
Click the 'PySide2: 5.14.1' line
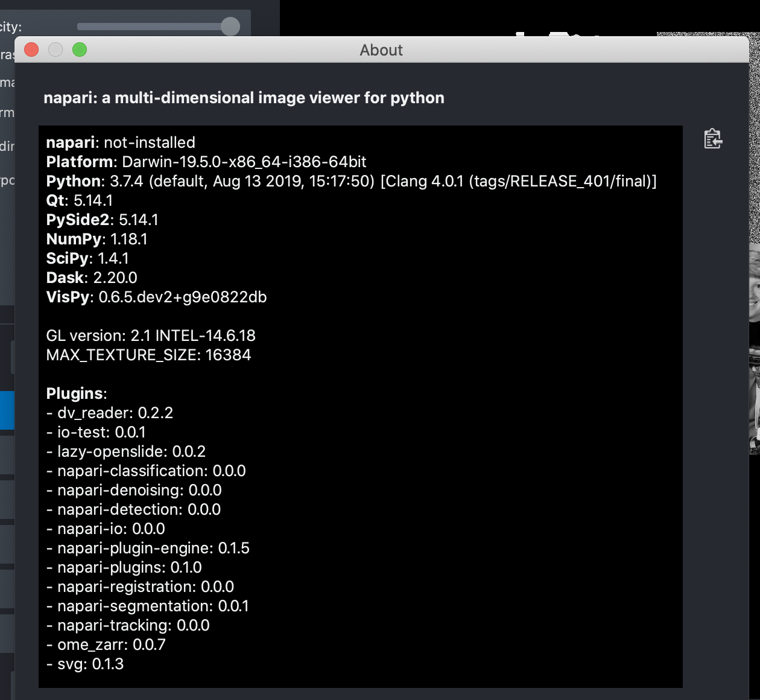click(x=103, y=220)
